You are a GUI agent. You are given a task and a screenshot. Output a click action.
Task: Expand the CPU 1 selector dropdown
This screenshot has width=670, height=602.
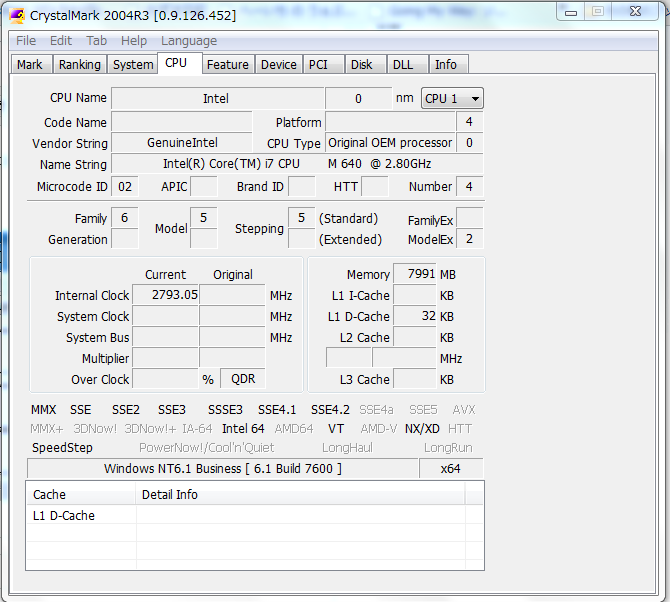coord(452,98)
